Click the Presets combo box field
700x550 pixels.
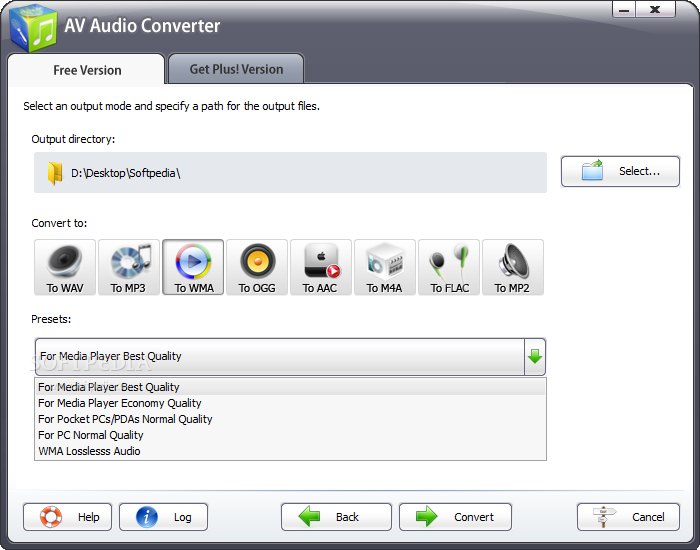click(x=290, y=356)
